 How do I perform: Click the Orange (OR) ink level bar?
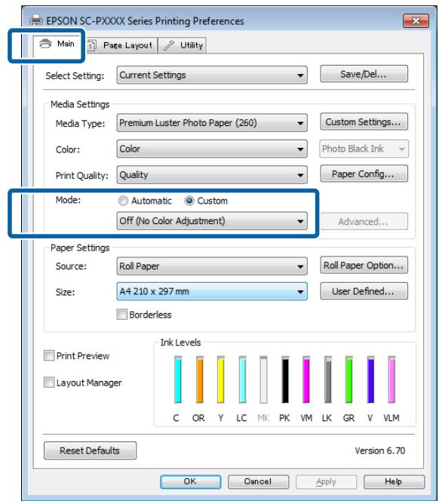(200, 380)
